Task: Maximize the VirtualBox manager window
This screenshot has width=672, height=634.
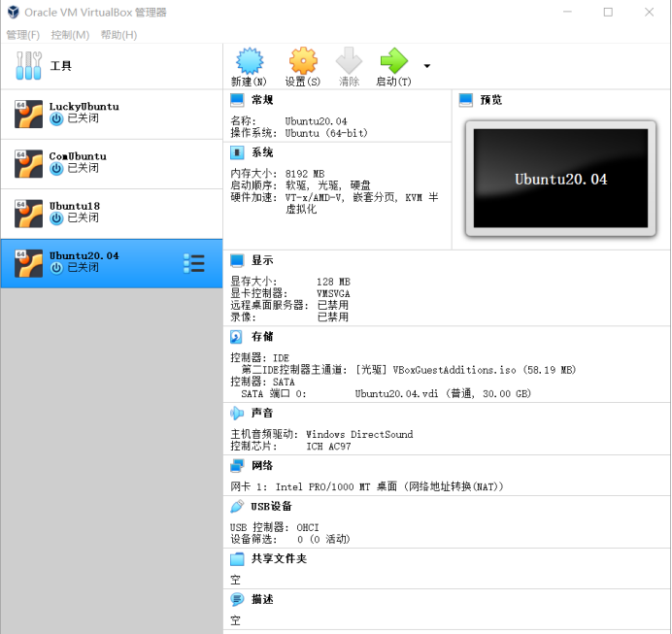Action: coord(608,12)
